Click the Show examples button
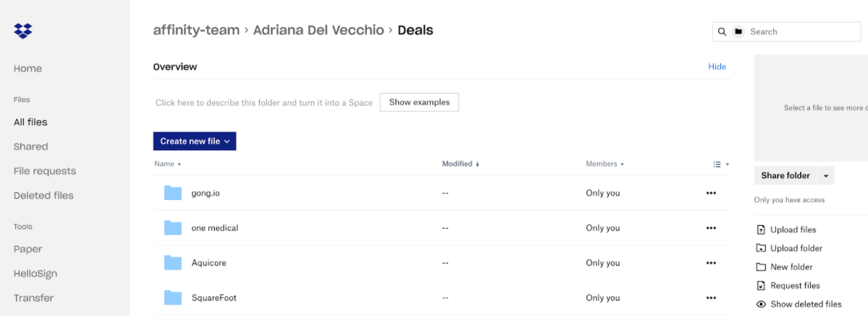This screenshot has height=316, width=868. (419, 102)
